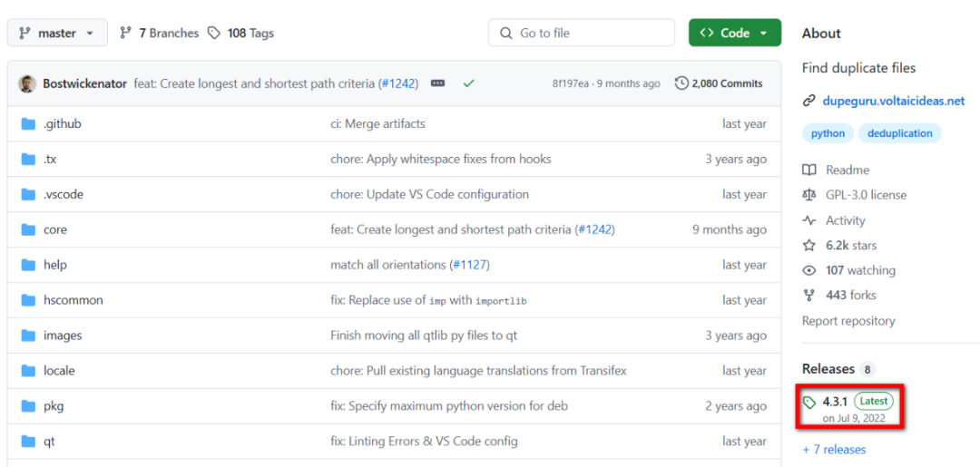Screen dimensions: 980x467
Task: Open the .tx folder icon
Action: 28,160
